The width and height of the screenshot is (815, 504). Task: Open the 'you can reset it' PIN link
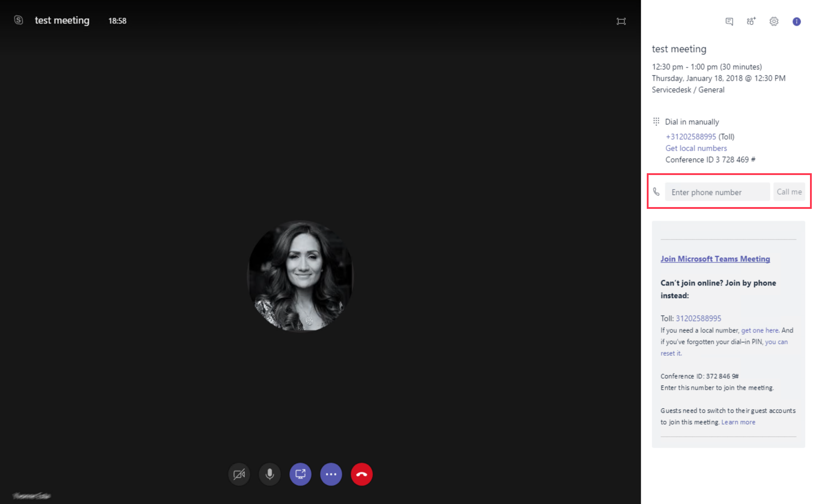724,347
